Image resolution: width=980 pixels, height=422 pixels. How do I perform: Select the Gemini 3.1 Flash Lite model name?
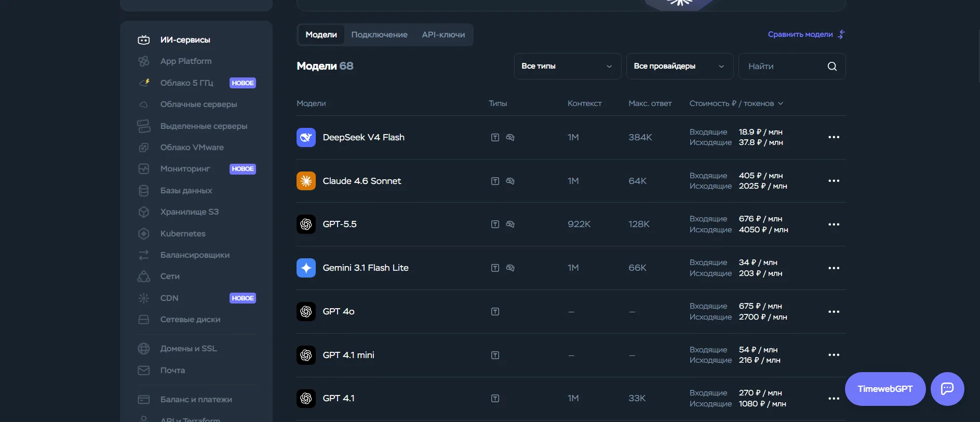point(366,268)
